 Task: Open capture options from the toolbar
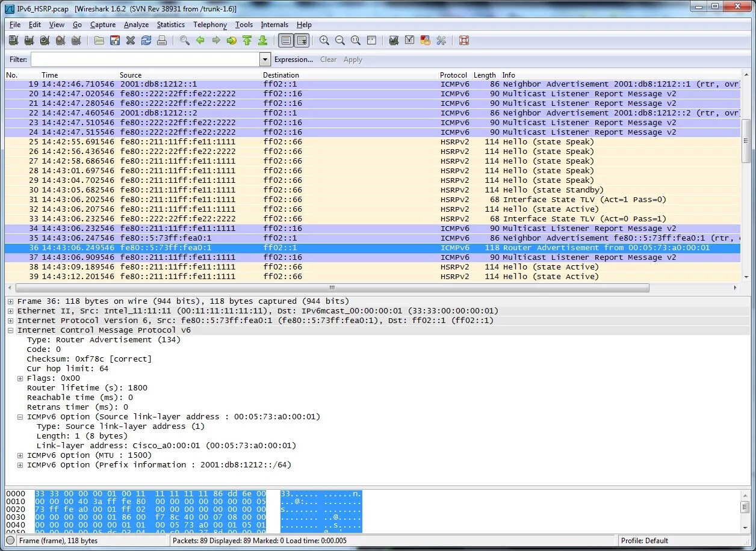point(29,40)
